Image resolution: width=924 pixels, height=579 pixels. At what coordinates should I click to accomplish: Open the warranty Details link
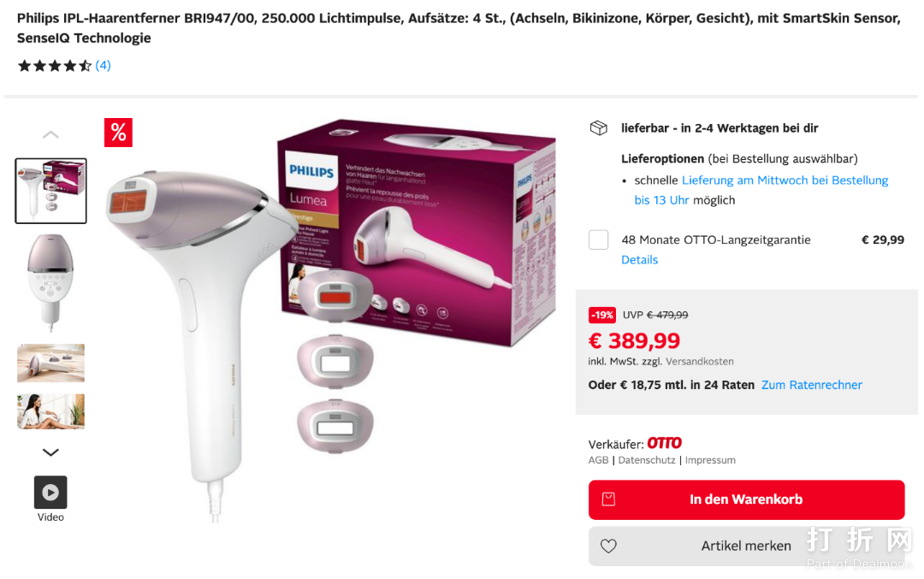coord(639,260)
